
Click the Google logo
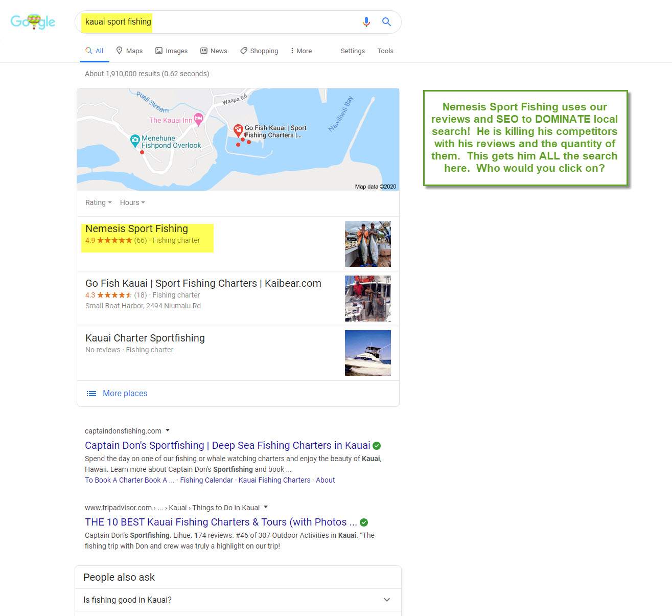[33, 22]
